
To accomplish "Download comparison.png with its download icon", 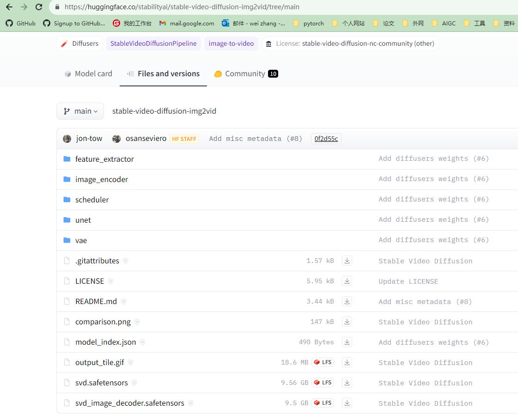I will pyautogui.click(x=347, y=322).
